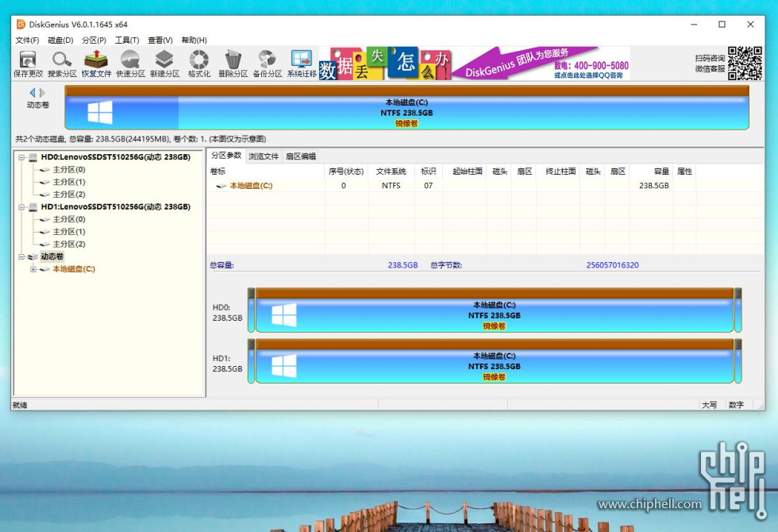Switch to the 浏览文件 tab
The width and height of the screenshot is (778, 532).
[x=264, y=156]
